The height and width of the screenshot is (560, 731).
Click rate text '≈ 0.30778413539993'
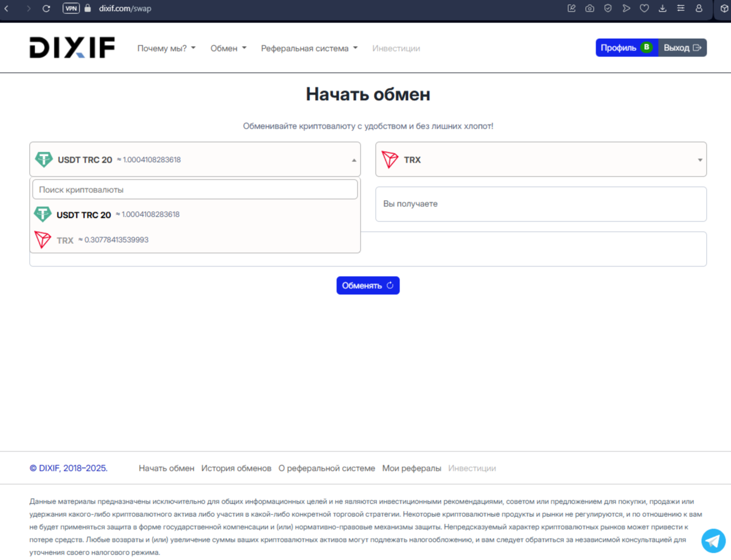(114, 240)
